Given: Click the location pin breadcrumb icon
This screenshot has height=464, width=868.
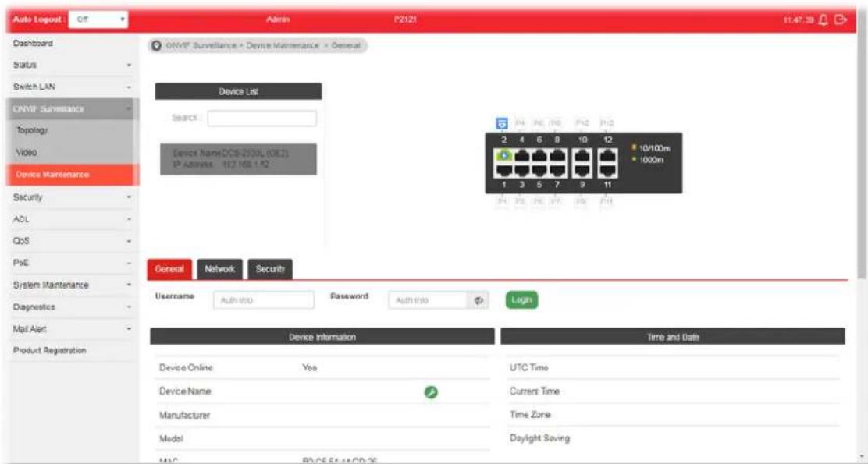Looking at the screenshot, I should (157, 46).
